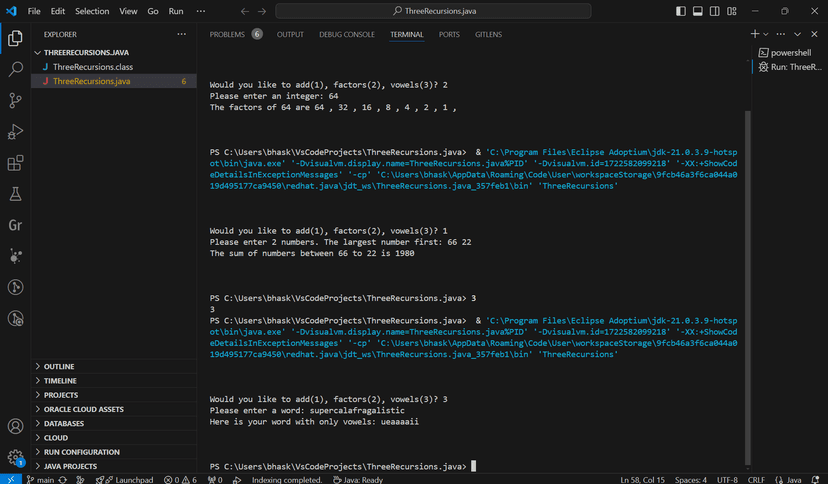Viewport: 828px width, 484px height.
Task: Expand the launch profile dropdown next to plus
Action: (x=766, y=34)
